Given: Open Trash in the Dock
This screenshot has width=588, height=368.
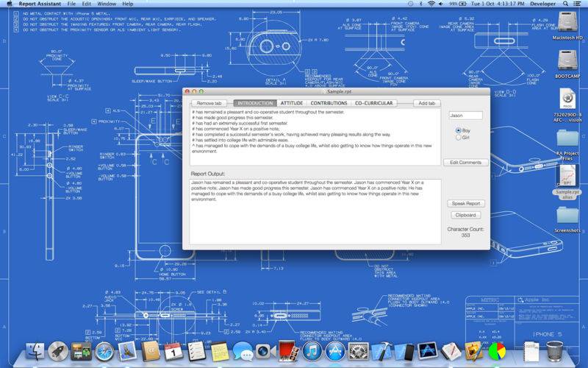Looking at the screenshot, I should 554,351.
